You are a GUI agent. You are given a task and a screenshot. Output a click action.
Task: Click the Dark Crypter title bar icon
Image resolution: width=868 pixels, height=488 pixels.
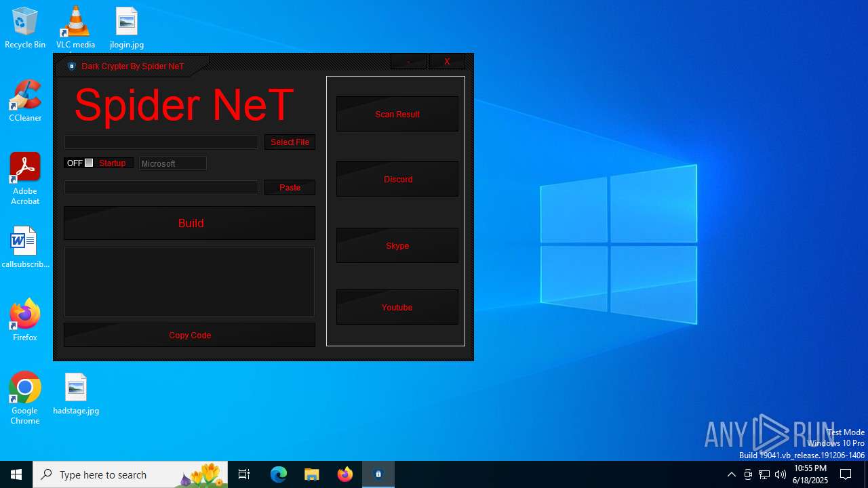[x=72, y=66]
